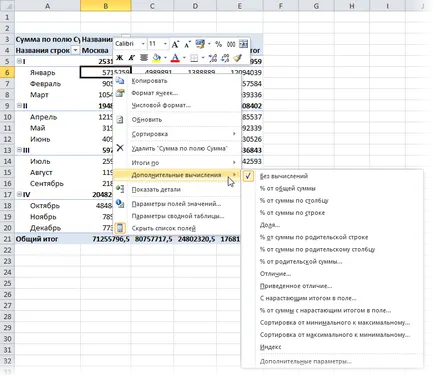Click the Hide Field List icon

[120, 228]
